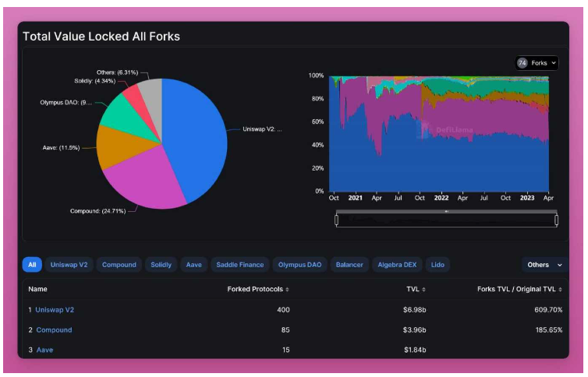
Task: Click the Solidly: (4.34%) pie label
Action: pos(95,81)
